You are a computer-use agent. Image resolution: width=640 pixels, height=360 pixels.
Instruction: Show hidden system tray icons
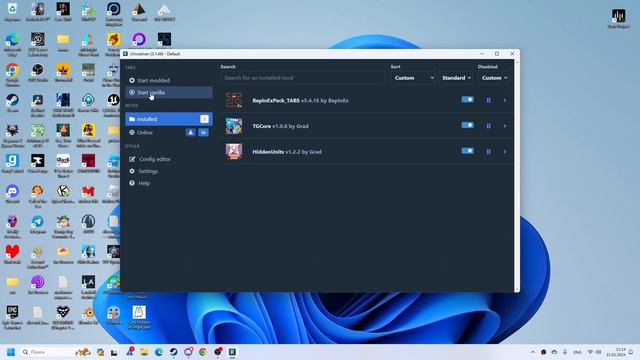point(533,352)
